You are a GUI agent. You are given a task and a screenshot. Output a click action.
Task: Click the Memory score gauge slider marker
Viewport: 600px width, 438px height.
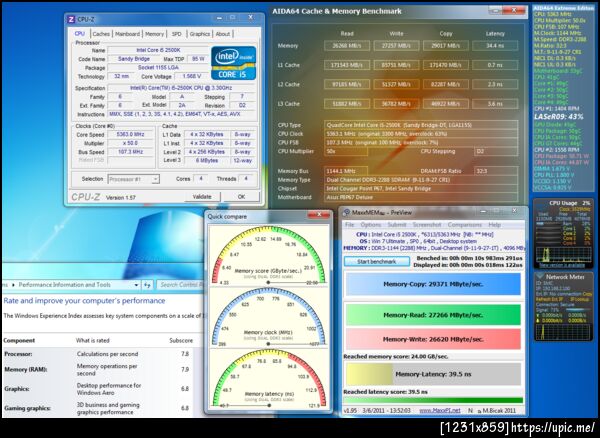268,282
